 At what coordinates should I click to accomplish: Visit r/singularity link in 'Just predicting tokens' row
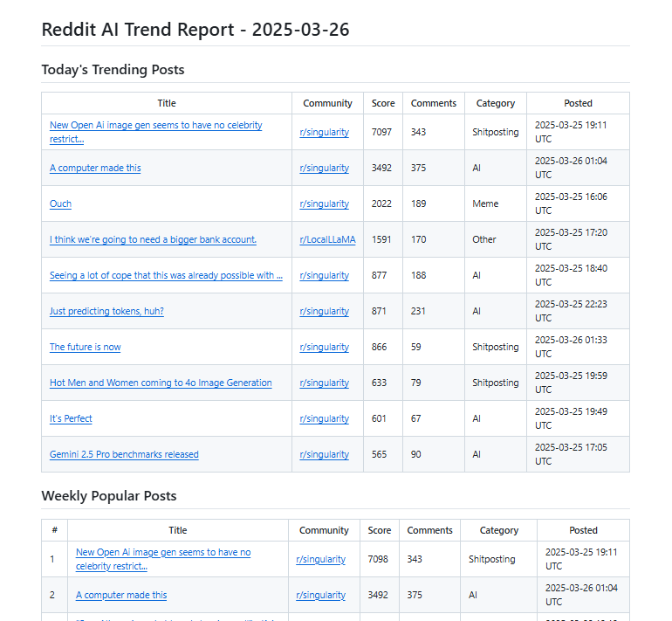(x=325, y=311)
